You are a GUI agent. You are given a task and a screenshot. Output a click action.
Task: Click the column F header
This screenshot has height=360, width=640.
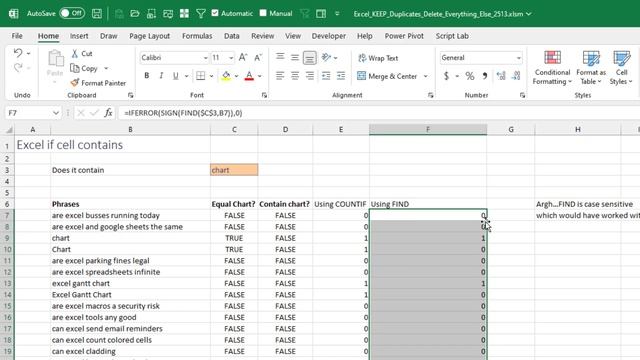(x=428, y=129)
